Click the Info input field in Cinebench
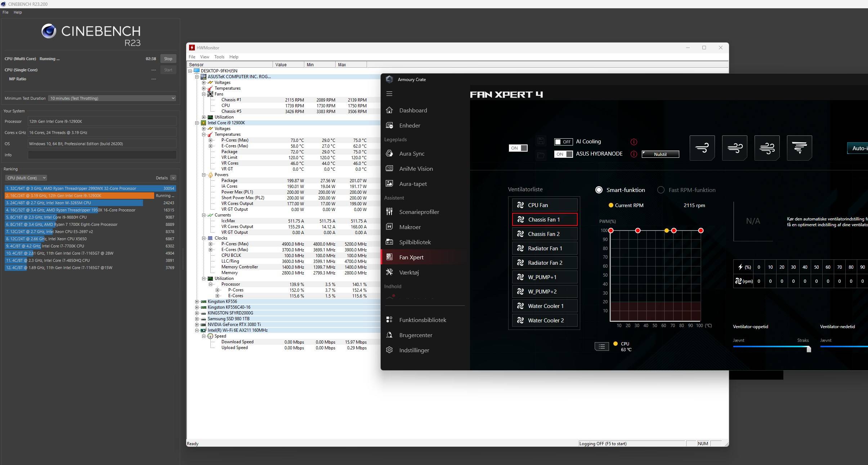This screenshot has width=868, height=465. [x=102, y=155]
